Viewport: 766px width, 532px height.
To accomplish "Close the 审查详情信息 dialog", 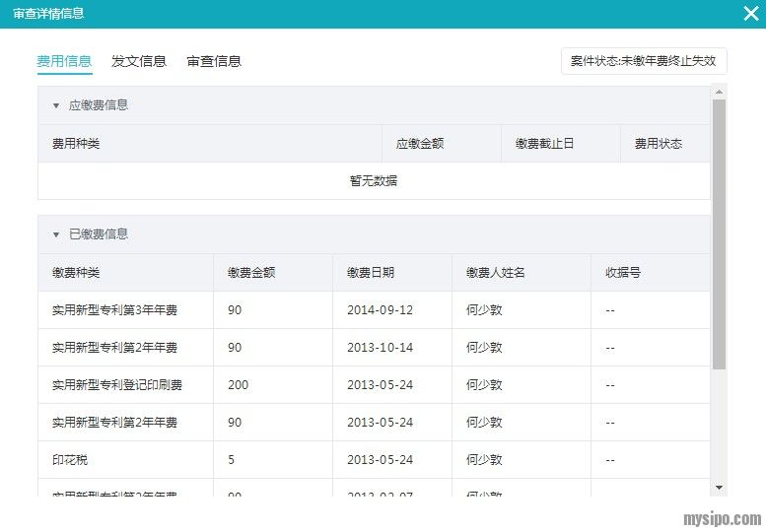I will pos(749,14).
